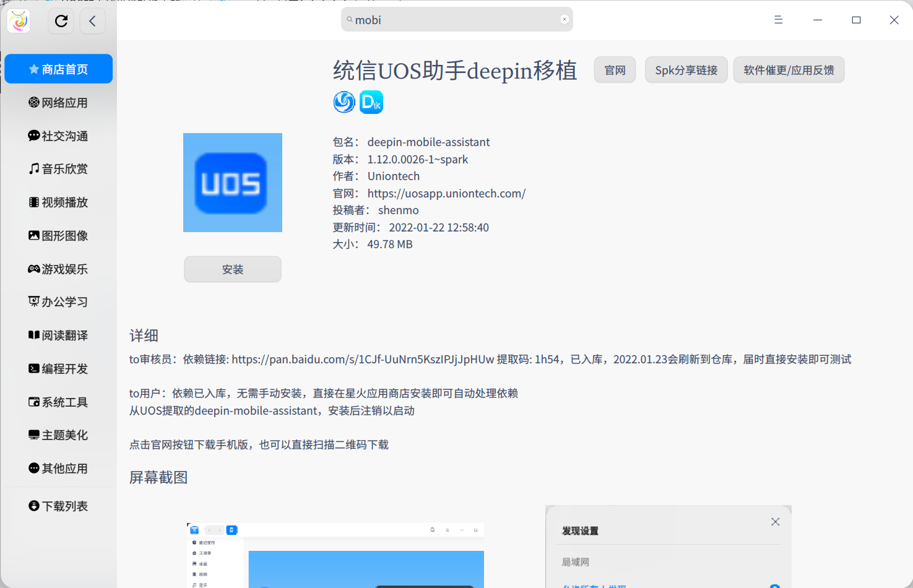Open the hamburger menu at top right
The image size is (913, 588).
[778, 19]
